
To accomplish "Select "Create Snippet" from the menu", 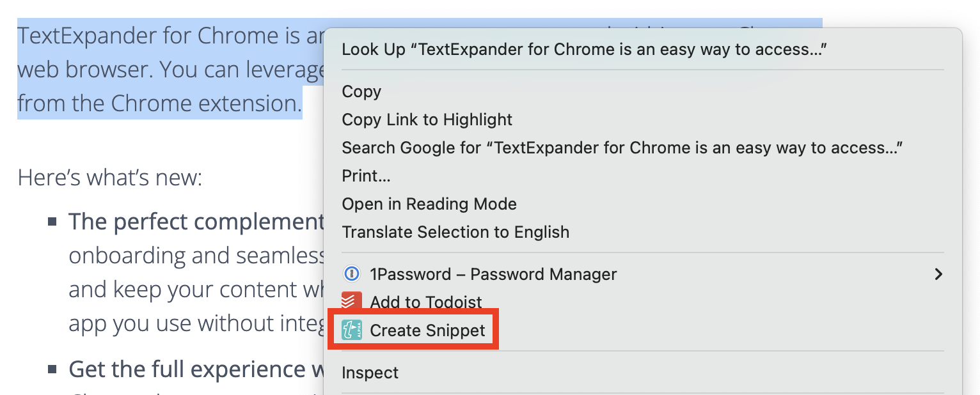I will pos(429,330).
